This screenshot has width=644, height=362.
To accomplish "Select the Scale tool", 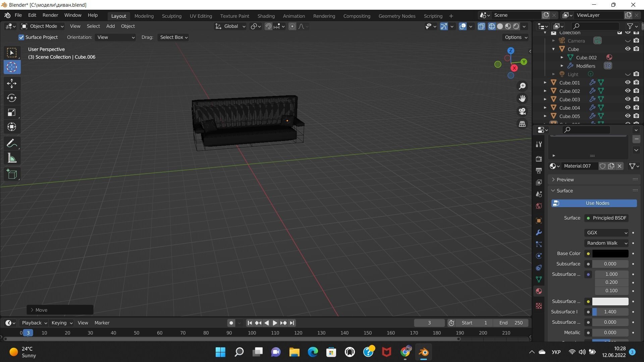I will click(x=12, y=112).
